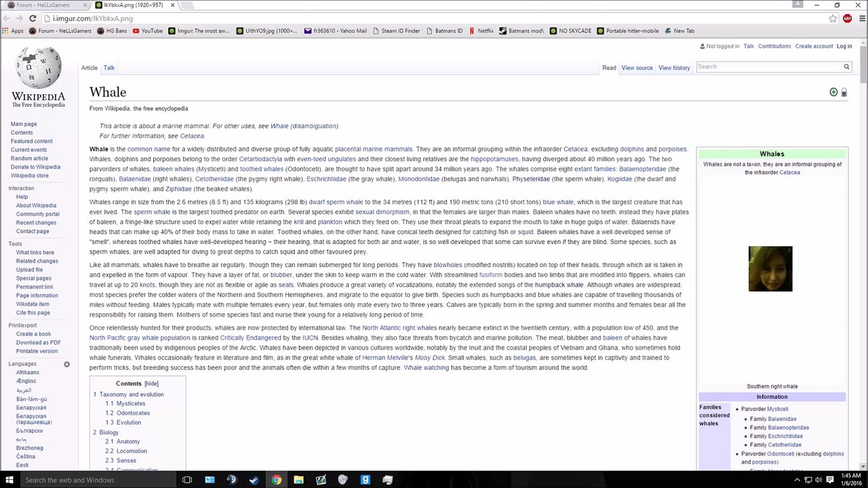Screen dimensions: 868x488
Task: Open the NO SKYCADE bookmark
Action: tap(570, 30)
